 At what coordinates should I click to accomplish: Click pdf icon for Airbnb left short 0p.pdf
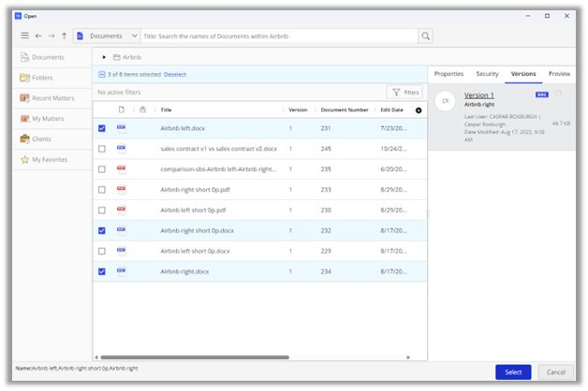point(121,210)
